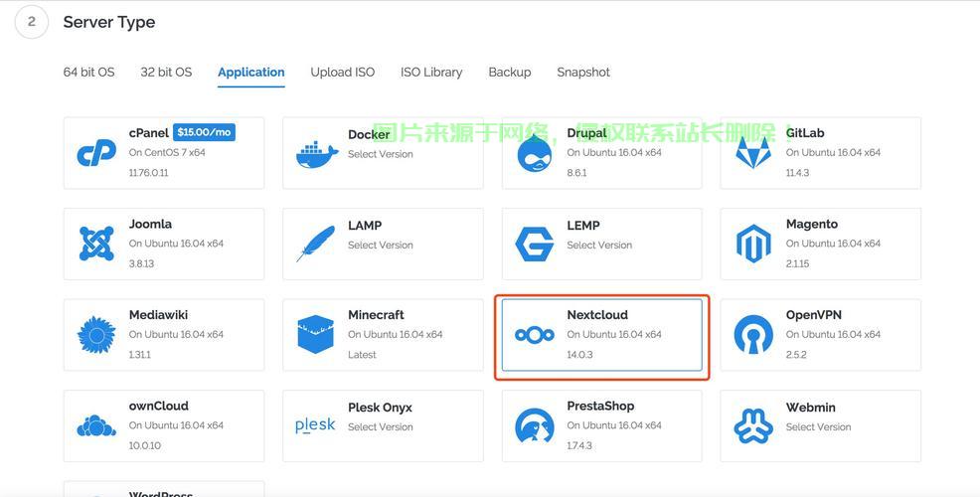Choose the Nextcloud application name

click(x=597, y=314)
